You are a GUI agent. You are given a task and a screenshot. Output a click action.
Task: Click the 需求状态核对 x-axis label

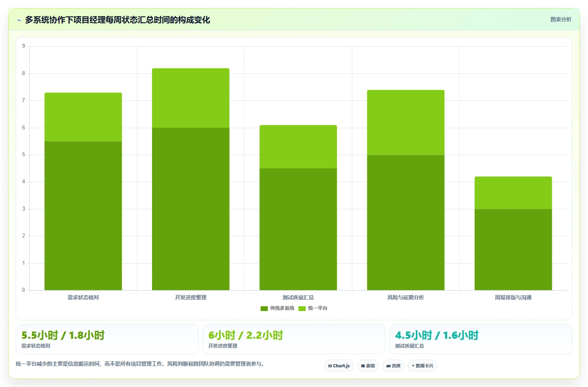[x=83, y=298]
